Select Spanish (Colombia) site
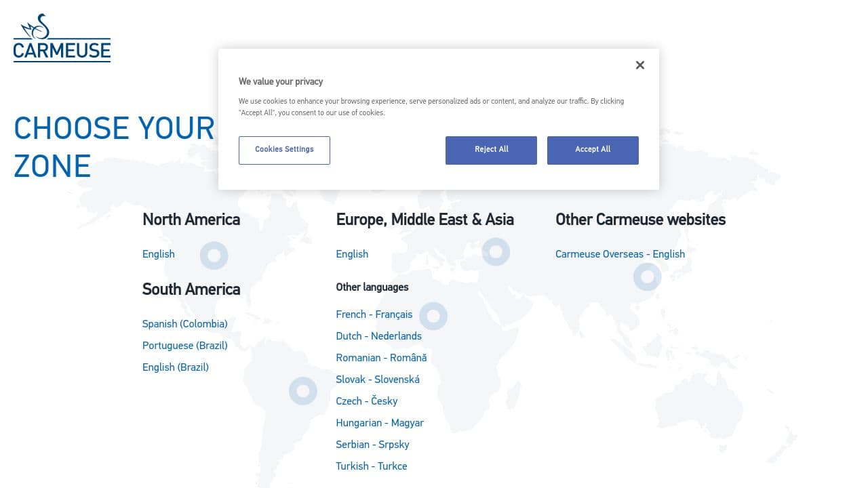Screen dimensions: 868x488 (x=185, y=324)
